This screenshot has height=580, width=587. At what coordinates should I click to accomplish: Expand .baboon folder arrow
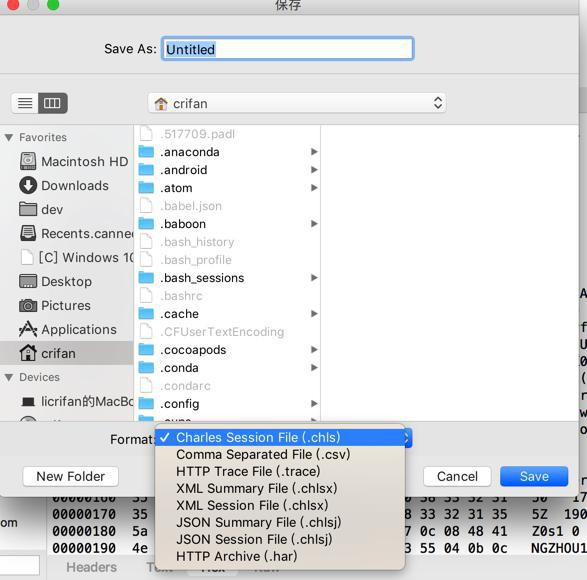point(314,224)
